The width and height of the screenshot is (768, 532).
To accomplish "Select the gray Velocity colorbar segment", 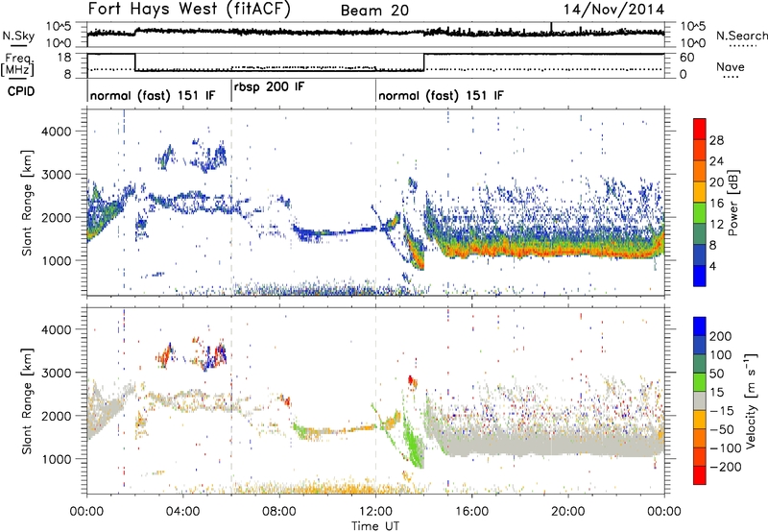I will click(x=700, y=401).
